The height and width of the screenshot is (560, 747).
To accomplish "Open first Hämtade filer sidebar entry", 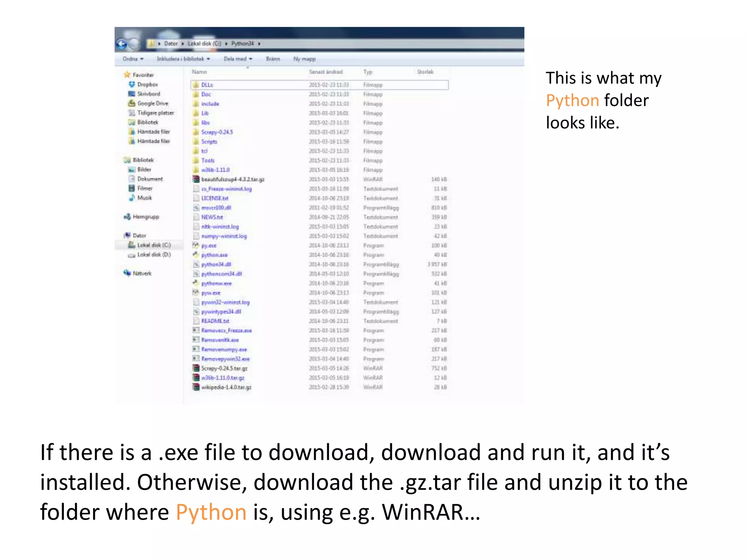I will 149,132.
